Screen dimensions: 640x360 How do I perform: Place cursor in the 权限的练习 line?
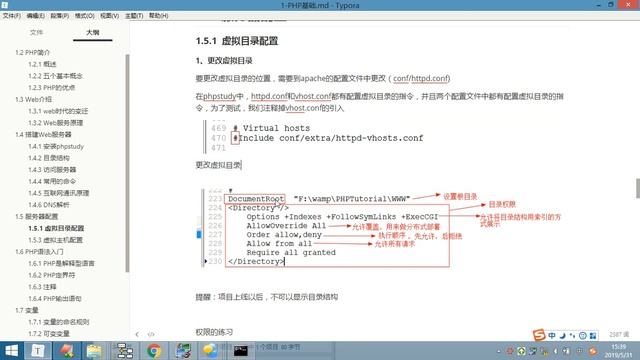(x=214, y=332)
